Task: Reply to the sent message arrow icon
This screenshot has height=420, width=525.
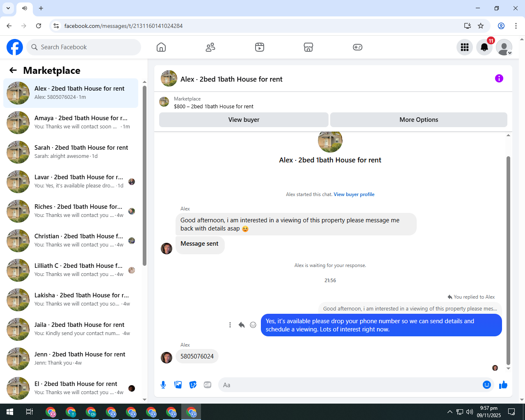Action: point(242,325)
